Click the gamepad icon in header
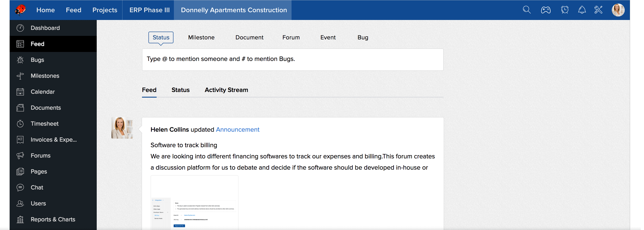The height and width of the screenshot is (230, 644). coord(546,10)
